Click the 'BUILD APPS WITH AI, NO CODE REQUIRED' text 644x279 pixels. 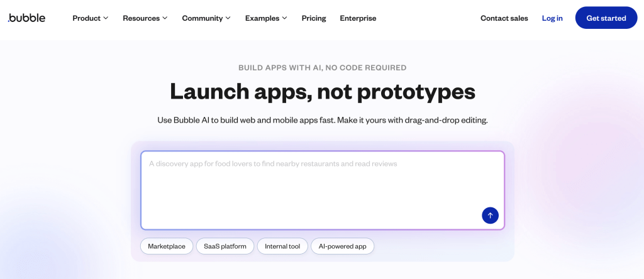click(x=323, y=68)
